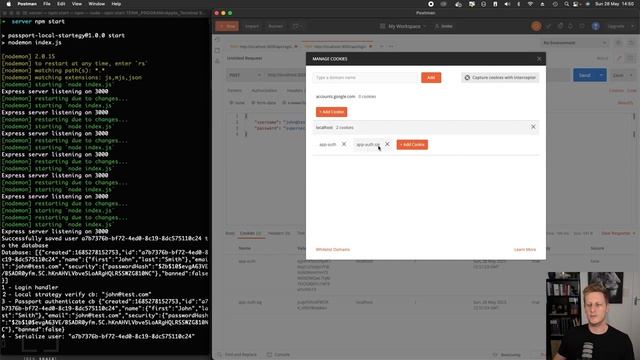Open the Edit menu
This screenshot has width=640, height=360.
pyautogui.click(x=61, y=4)
